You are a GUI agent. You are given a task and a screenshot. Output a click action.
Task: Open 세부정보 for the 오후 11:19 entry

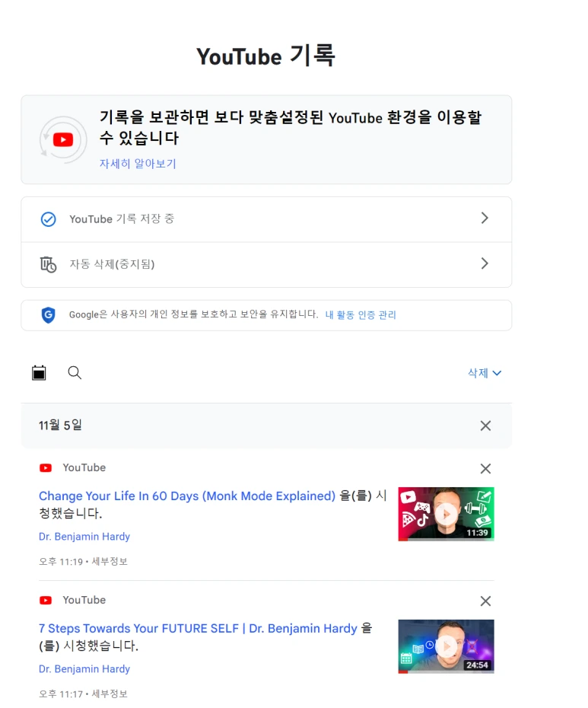110,561
